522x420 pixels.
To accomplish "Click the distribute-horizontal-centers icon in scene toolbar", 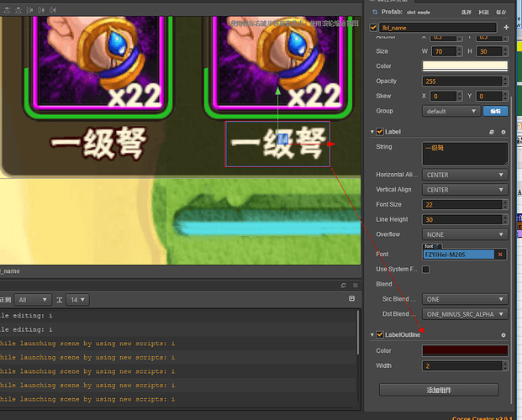I will pos(41,10).
